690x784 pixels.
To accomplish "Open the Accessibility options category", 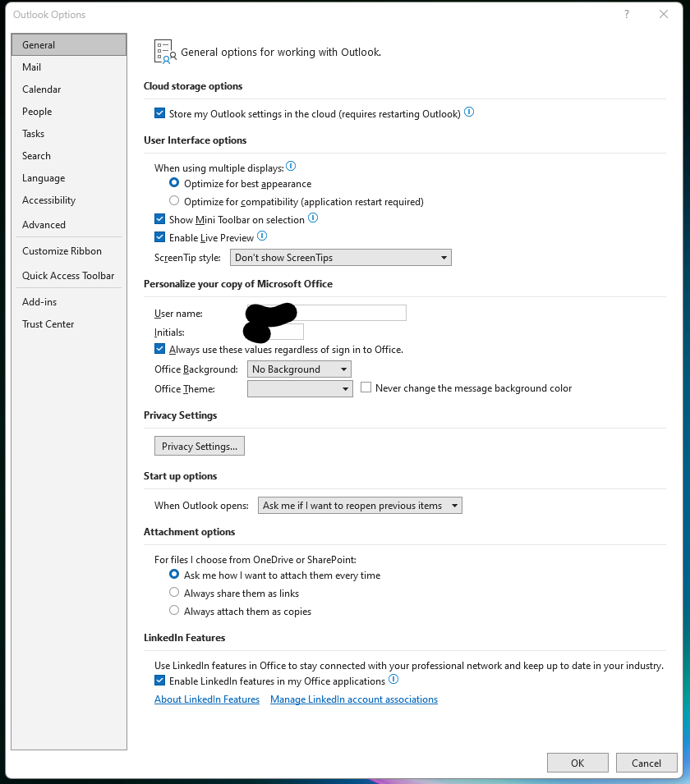I will click(x=69, y=200).
